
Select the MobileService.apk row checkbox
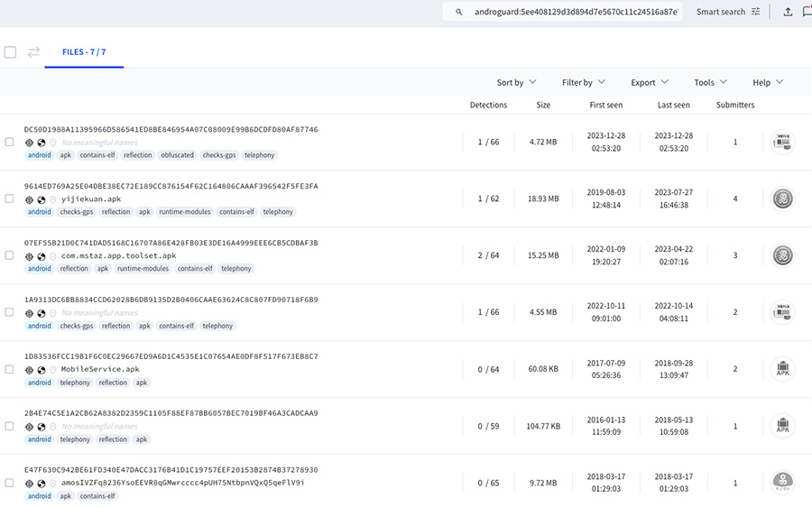coord(9,369)
